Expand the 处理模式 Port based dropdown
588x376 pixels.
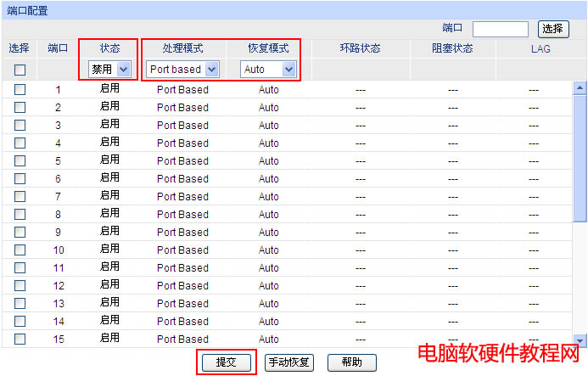click(x=182, y=69)
